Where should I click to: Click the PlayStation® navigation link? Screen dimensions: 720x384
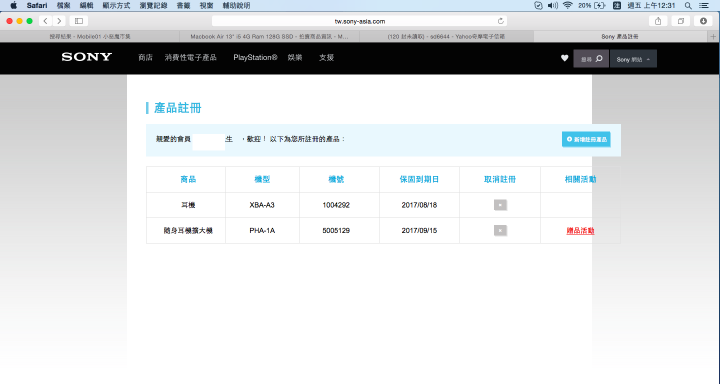tap(255, 57)
